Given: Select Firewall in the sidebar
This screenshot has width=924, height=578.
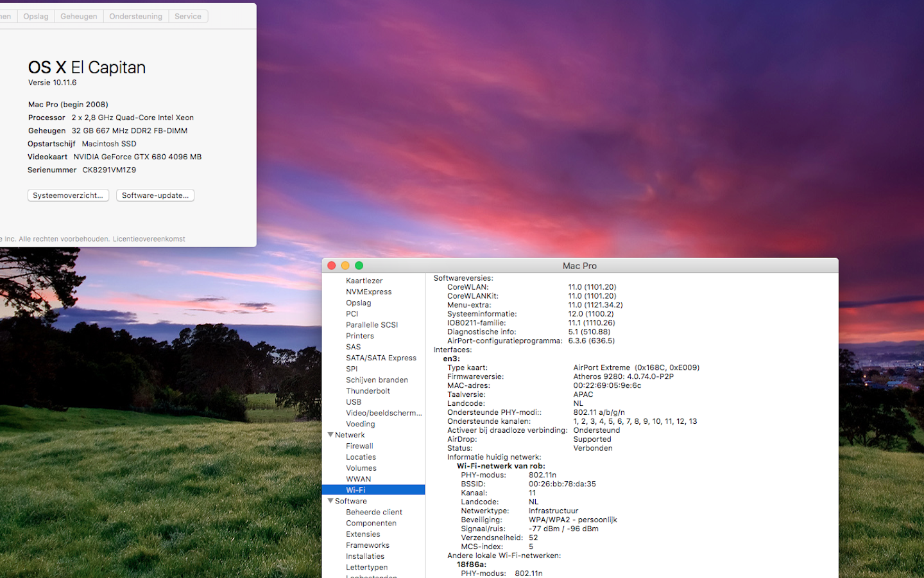Looking at the screenshot, I should (x=359, y=446).
